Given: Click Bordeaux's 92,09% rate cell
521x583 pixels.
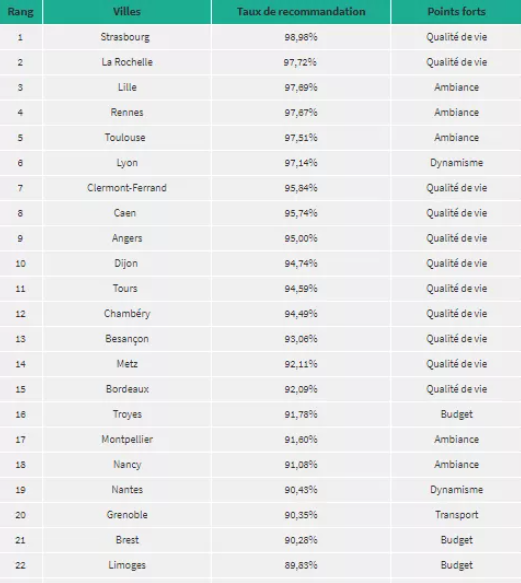Looking at the screenshot, I should pyautogui.click(x=301, y=389).
